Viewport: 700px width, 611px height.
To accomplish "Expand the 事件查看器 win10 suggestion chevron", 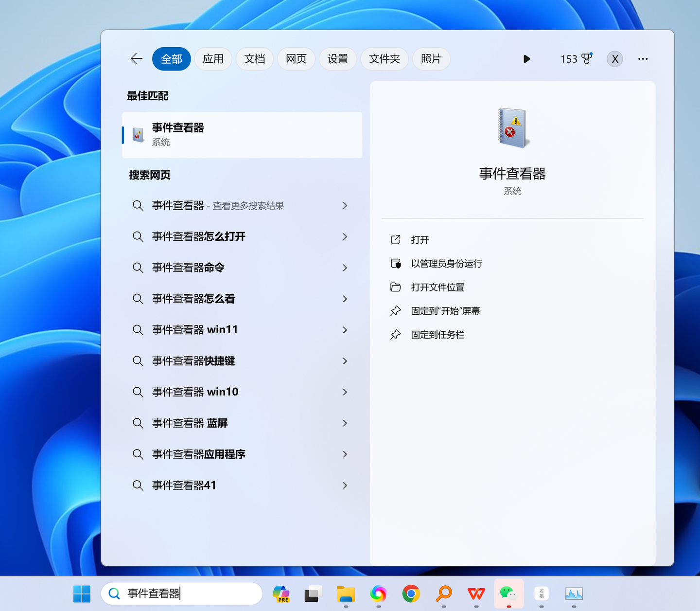I will tap(345, 392).
